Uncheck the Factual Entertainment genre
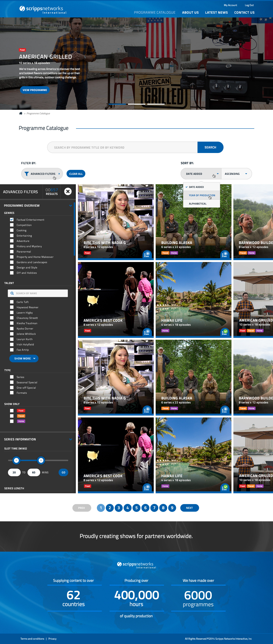273x644 pixels. point(12,220)
